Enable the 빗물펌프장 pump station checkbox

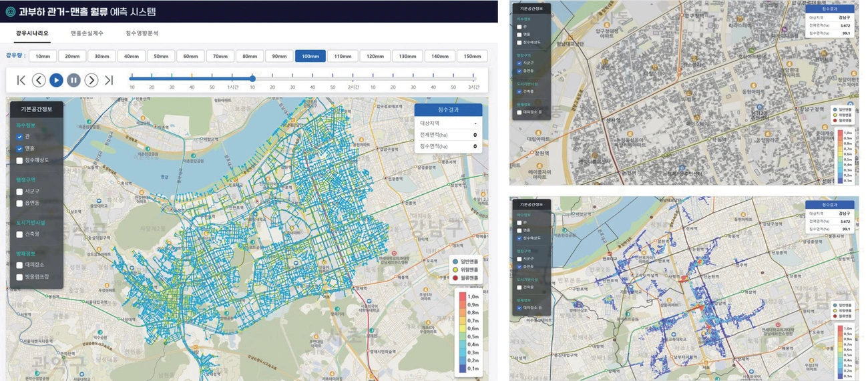[x=19, y=276]
